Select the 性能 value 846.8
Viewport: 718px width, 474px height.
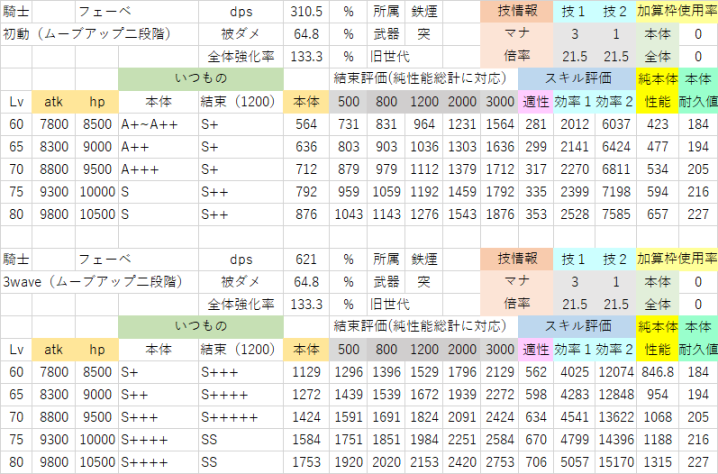pyautogui.click(x=657, y=372)
